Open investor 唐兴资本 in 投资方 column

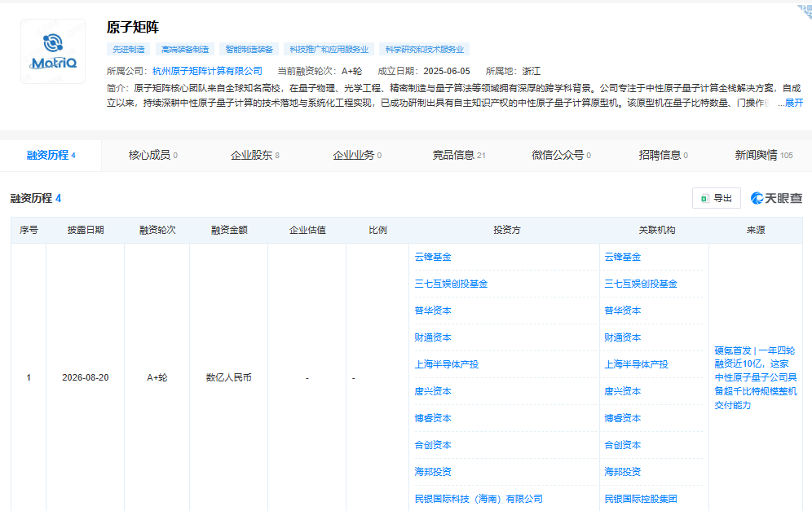coord(433,391)
